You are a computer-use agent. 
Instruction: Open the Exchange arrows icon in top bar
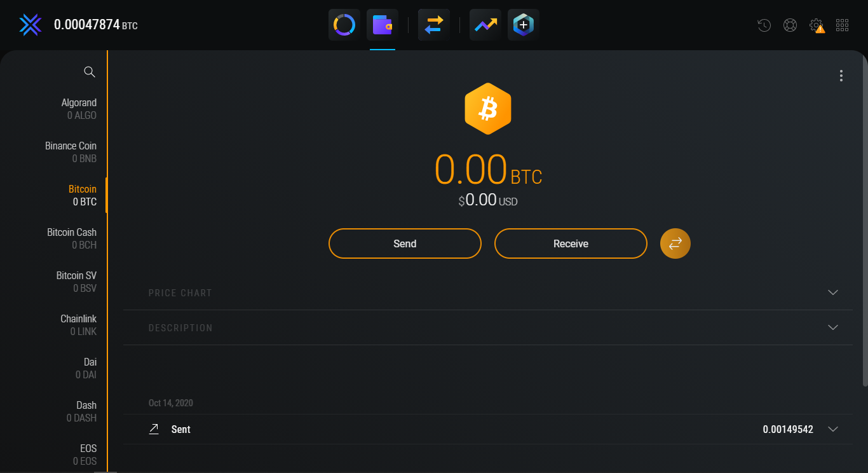point(434,25)
